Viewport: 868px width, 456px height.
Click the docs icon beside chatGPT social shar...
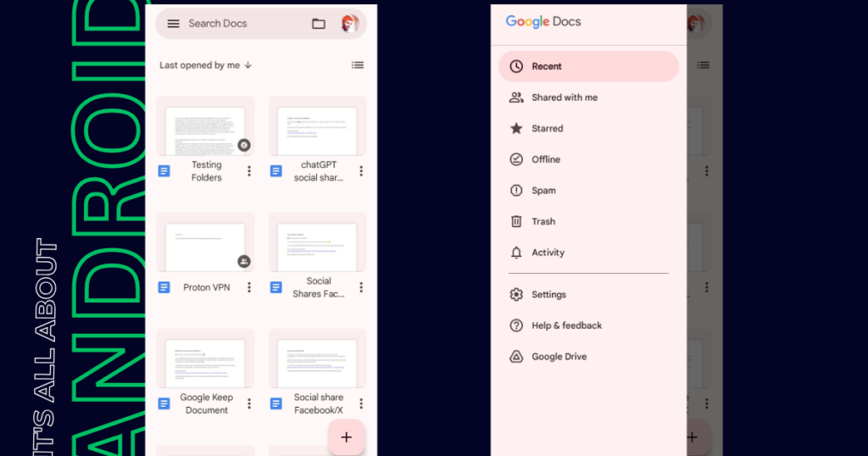point(275,171)
